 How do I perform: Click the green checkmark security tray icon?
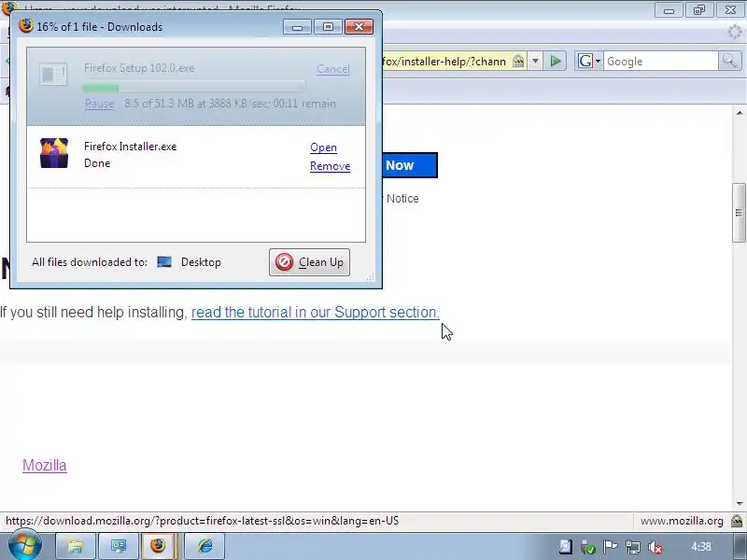tap(588, 547)
